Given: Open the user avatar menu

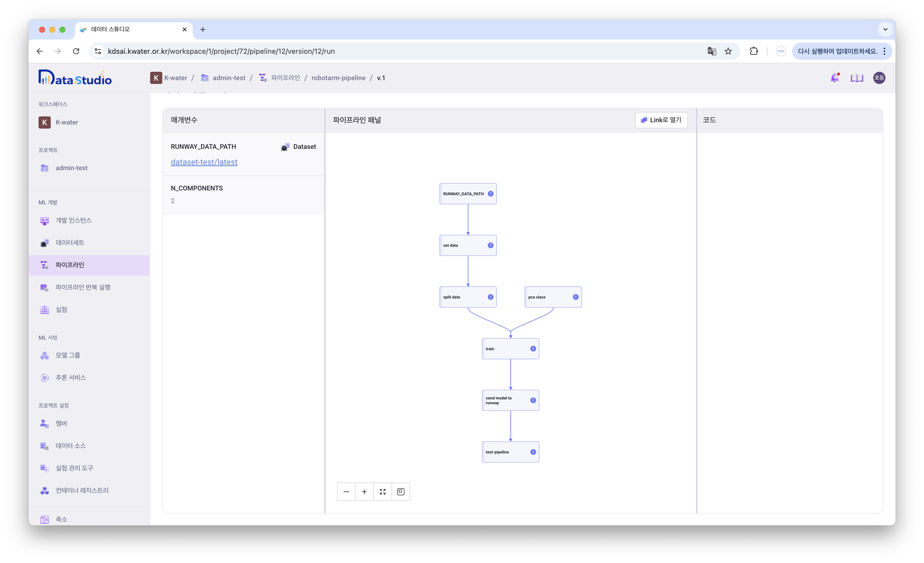Looking at the screenshot, I should click(x=879, y=78).
